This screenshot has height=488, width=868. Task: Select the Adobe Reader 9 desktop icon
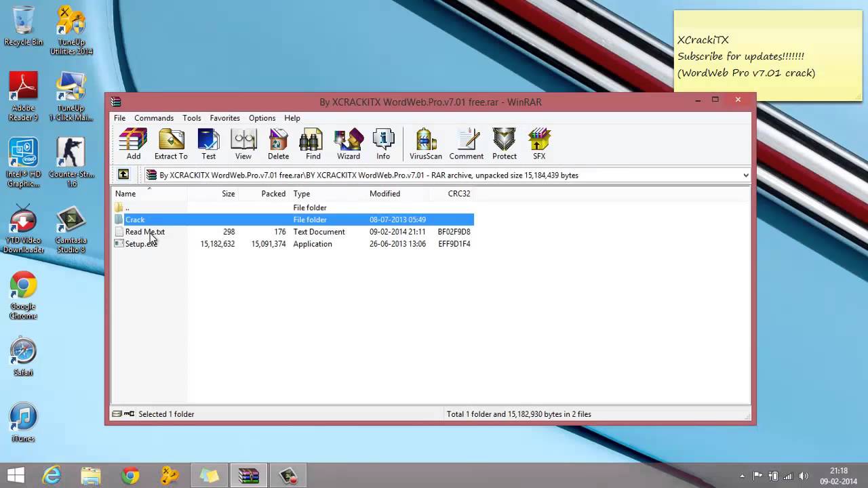coord(24,96)
